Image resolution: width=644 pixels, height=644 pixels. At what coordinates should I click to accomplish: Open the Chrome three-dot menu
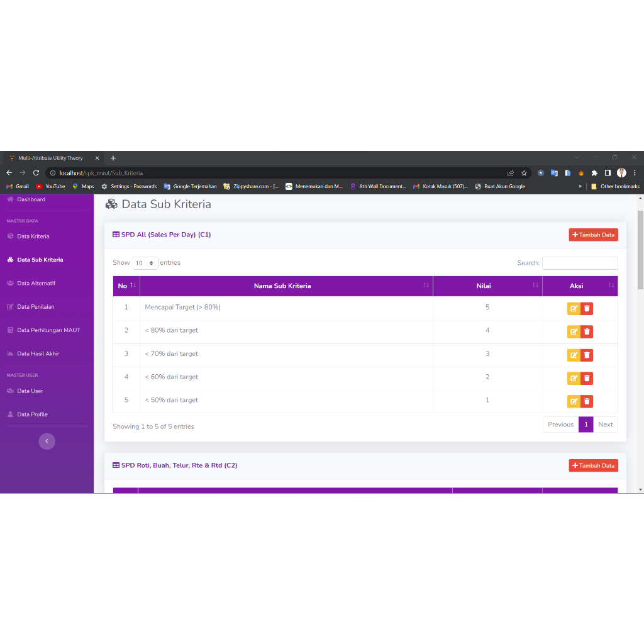[x=635, y=173]
